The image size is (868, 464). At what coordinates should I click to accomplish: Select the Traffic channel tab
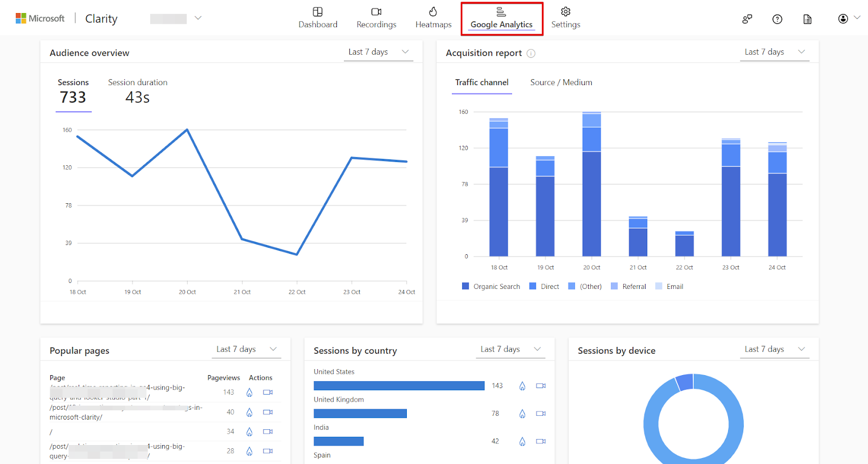[482, 82]
